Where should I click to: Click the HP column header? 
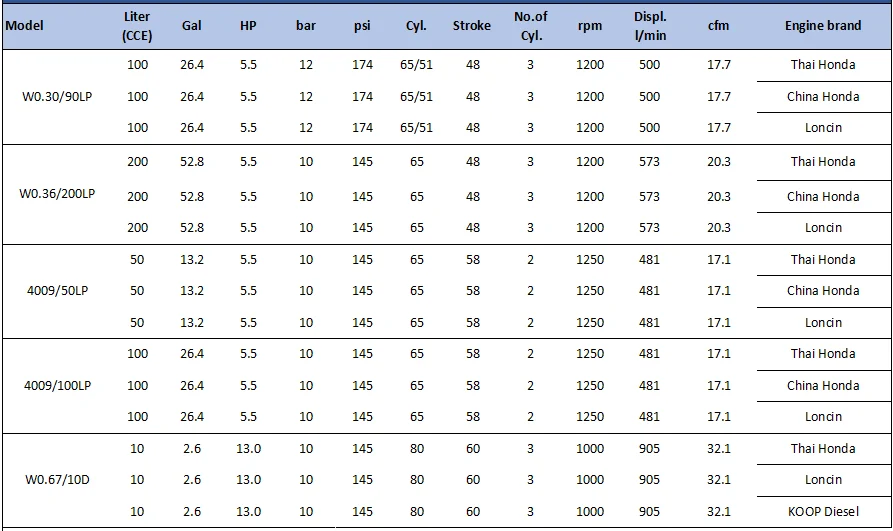(248, 26)
